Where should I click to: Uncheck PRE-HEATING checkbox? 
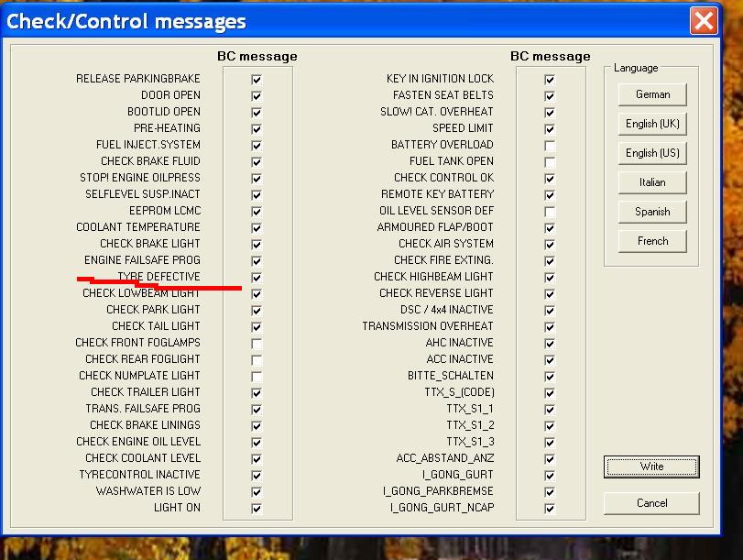[x=257, y=129]
